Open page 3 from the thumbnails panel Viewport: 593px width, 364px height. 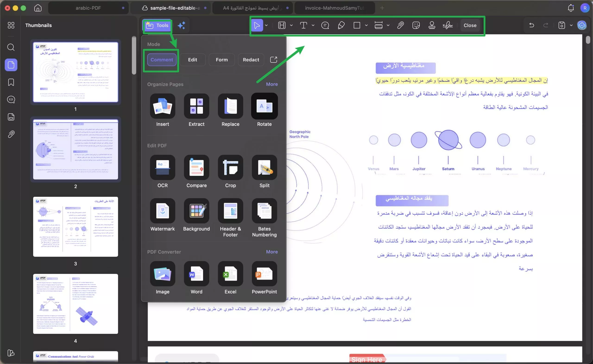click(x=76, y=227)
